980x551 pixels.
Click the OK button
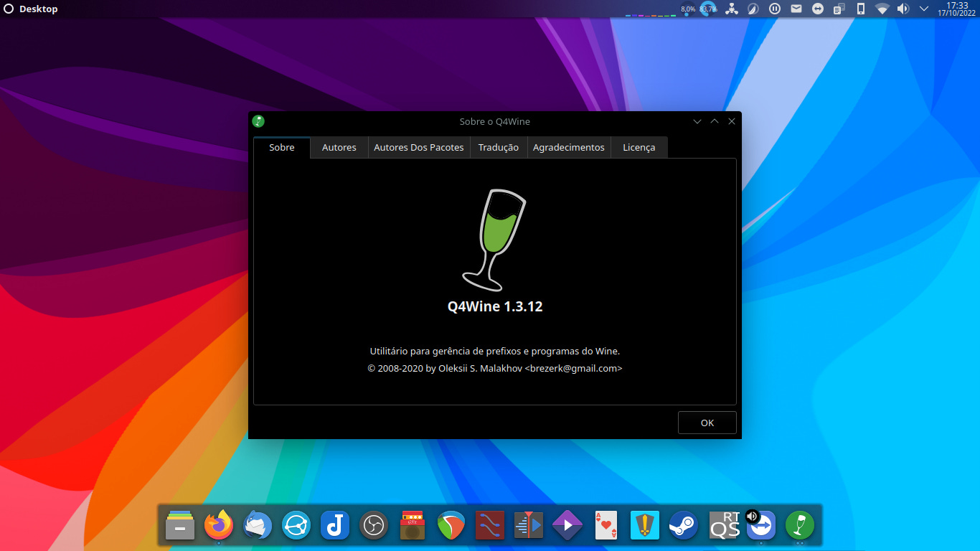707,423
